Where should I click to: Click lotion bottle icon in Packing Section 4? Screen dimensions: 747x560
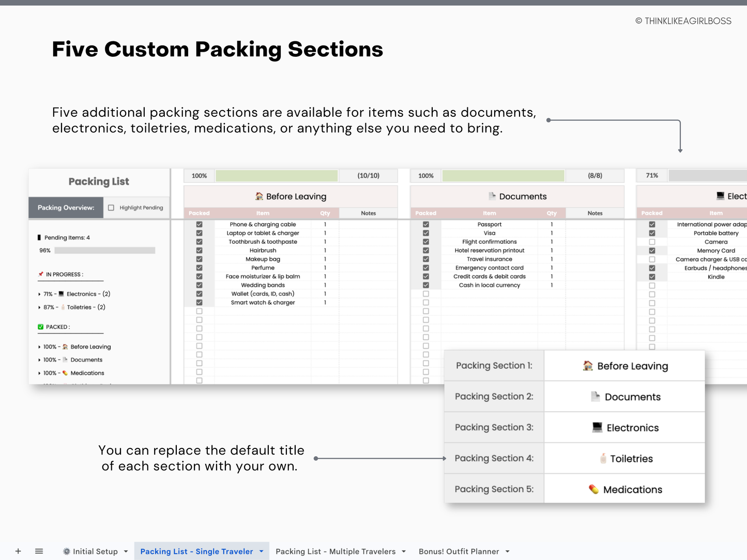click(603, 458)
